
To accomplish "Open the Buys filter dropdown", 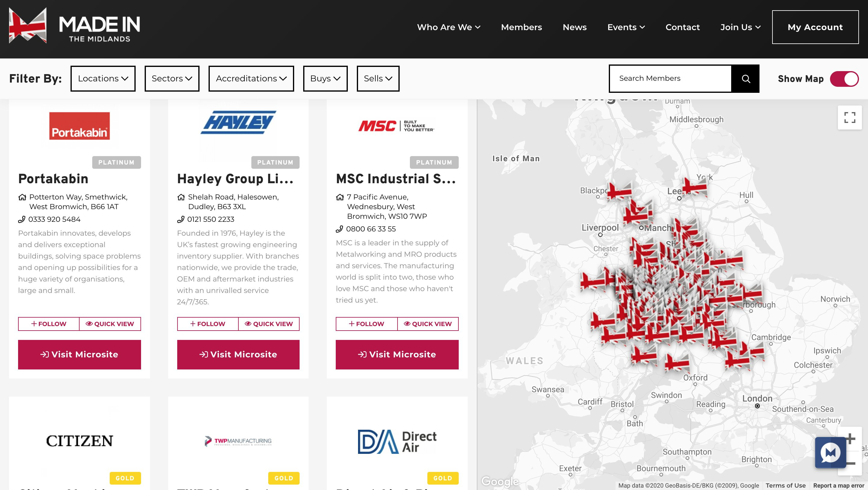I will pos(325,79).
